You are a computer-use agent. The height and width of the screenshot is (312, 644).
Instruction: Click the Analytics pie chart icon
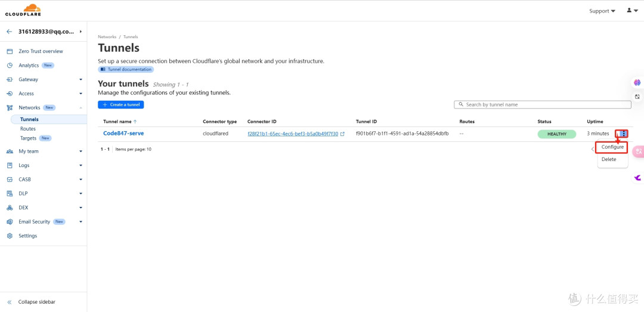click(10, 66)
